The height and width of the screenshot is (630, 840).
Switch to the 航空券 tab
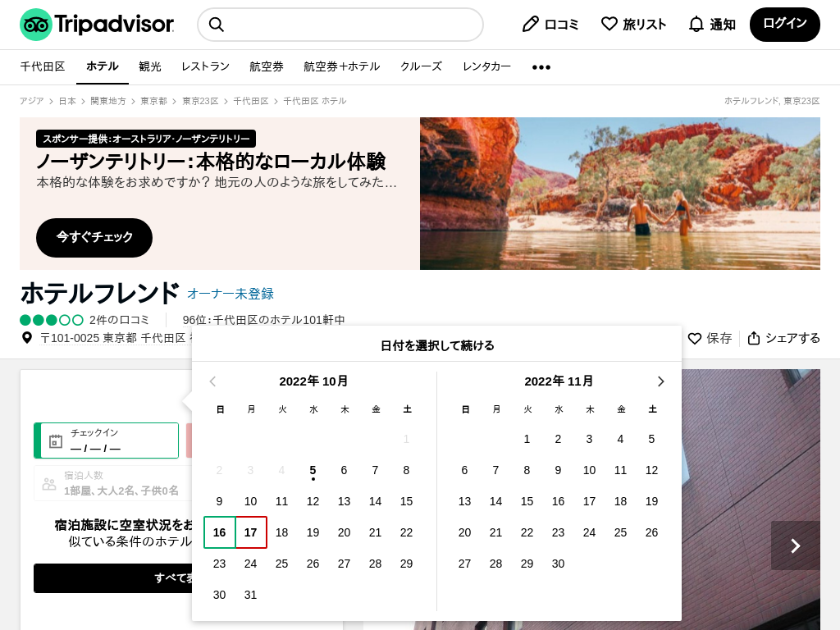tap(267, 67)
